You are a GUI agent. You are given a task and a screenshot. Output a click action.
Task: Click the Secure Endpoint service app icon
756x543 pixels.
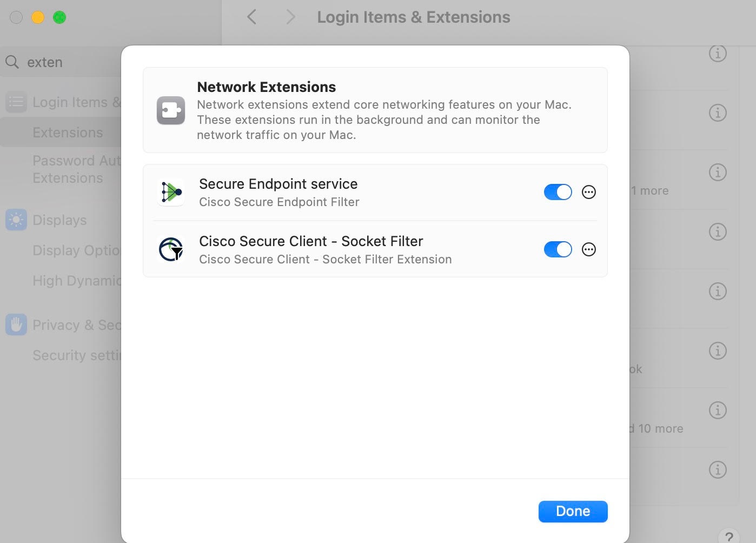[171, 192]
